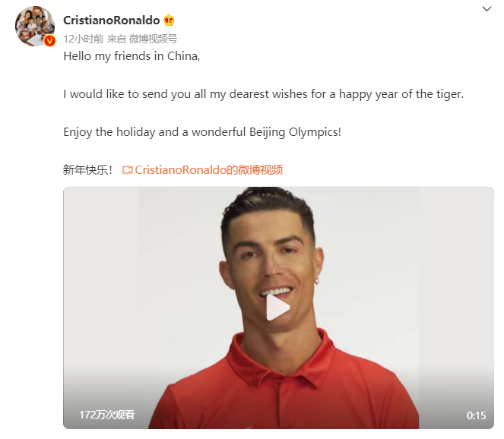Click the 'year of the tiger' sentence
504x439 pixels.
coord(264,94)
